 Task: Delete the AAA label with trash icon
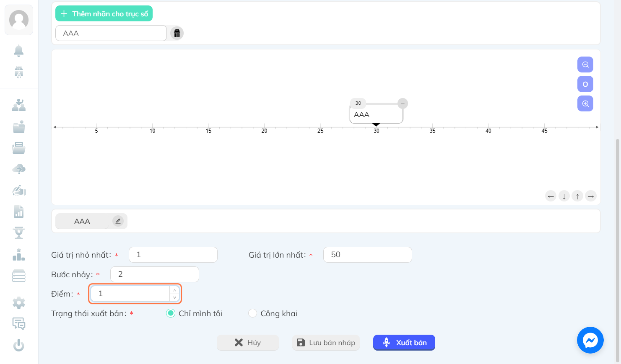pos(177,33)
